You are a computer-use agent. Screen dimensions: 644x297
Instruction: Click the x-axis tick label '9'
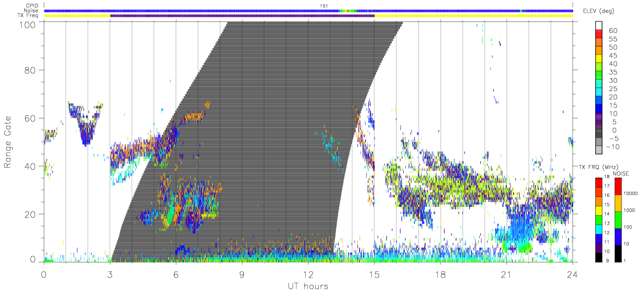[x=242, y=274]
